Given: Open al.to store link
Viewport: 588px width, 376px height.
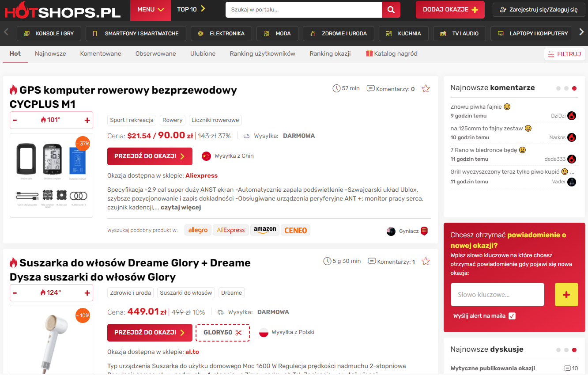Looking at the screenshot, I should pos(192,352).
